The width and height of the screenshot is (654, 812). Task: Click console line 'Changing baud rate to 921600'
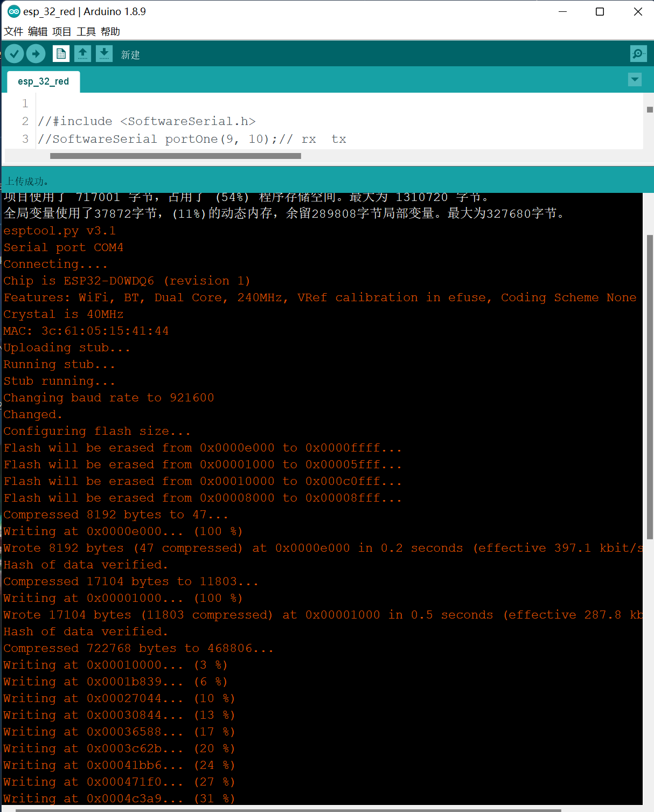pos(109,398)
